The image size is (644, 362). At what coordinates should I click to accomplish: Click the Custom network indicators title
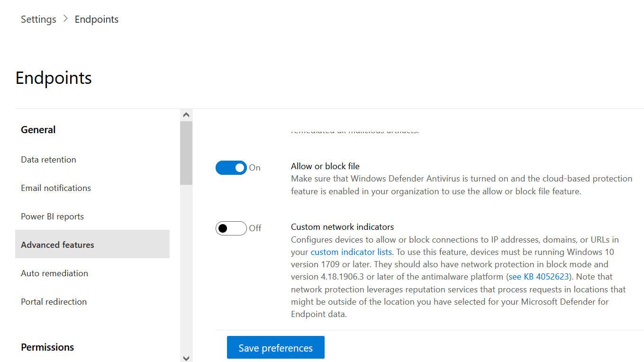pyautogui.click(x=343, y=227)
